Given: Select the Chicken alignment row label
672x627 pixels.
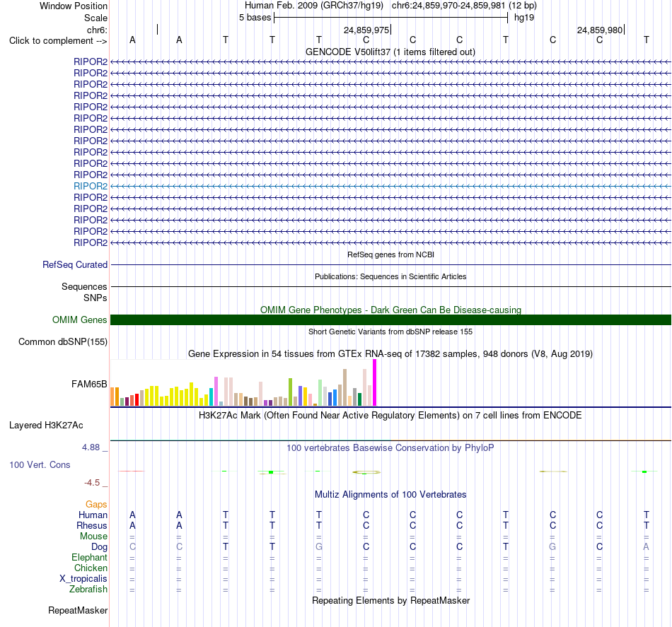Looking at the screenshot, I should coord(91,568).
